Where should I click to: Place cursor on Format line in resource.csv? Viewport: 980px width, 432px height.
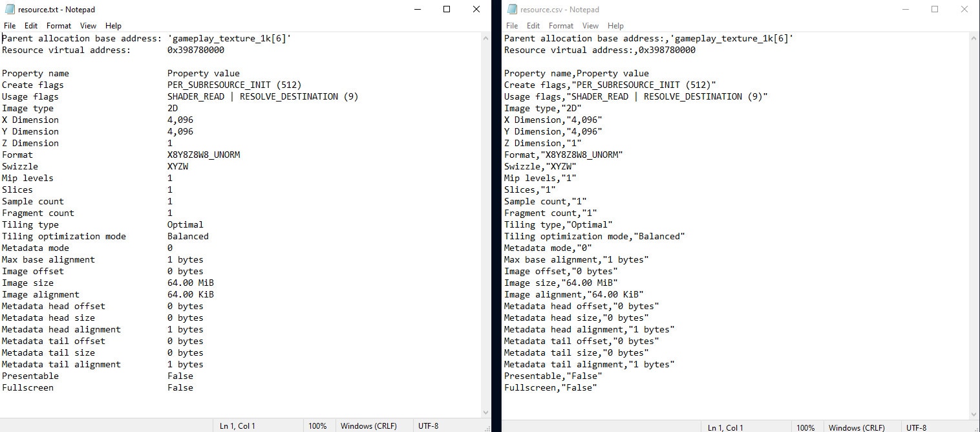coord(562,155)
